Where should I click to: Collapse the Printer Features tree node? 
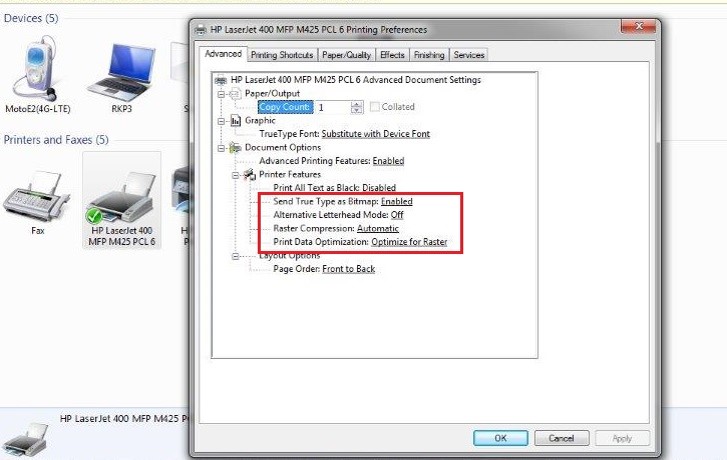point(236,175)
